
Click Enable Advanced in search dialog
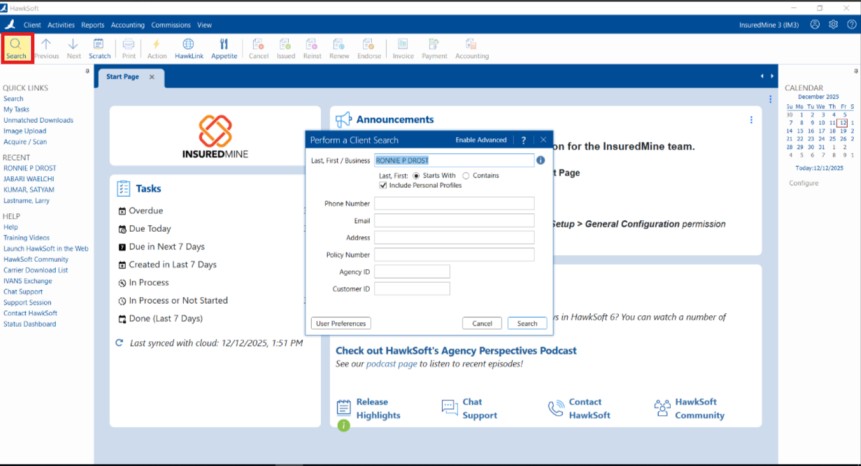pyautogui.click(x=481, y=140)
